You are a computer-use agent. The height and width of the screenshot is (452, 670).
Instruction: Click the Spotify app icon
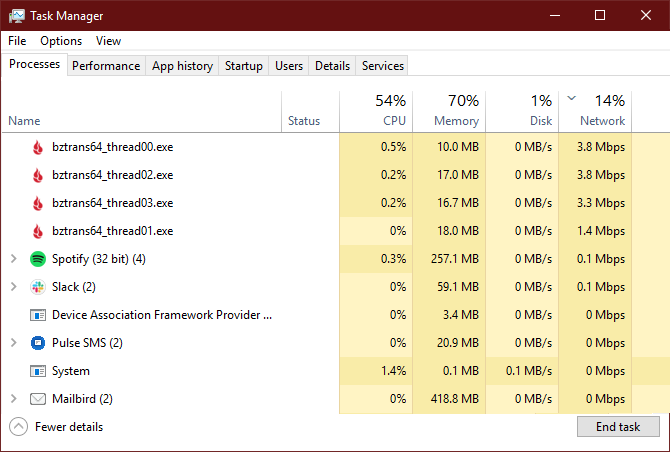[x=38, y=259]
